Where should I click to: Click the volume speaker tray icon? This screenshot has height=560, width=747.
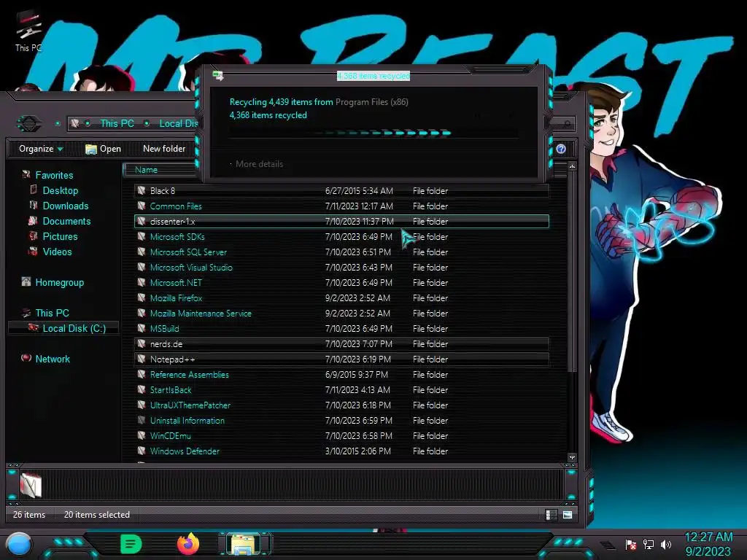point(666,544)
